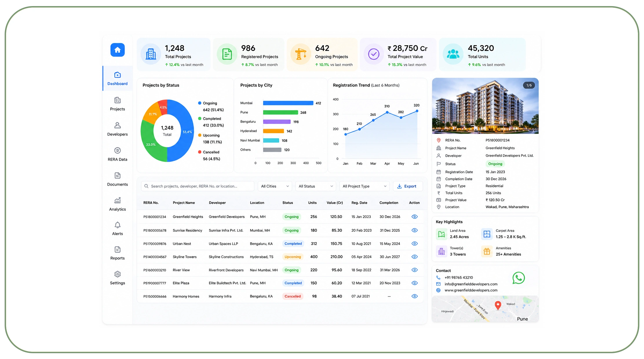
Task: Open the All Cities dropdown
Action: pos(275,186)
